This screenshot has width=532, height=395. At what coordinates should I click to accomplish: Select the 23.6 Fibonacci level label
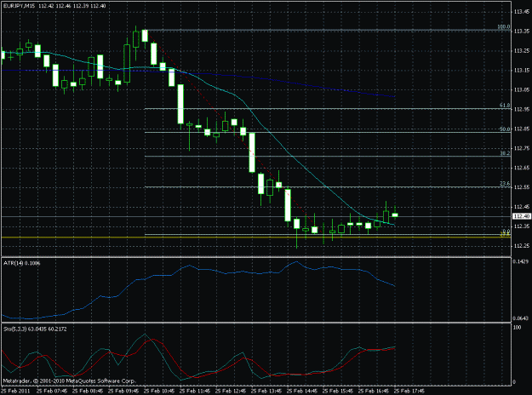pos(505,184)
